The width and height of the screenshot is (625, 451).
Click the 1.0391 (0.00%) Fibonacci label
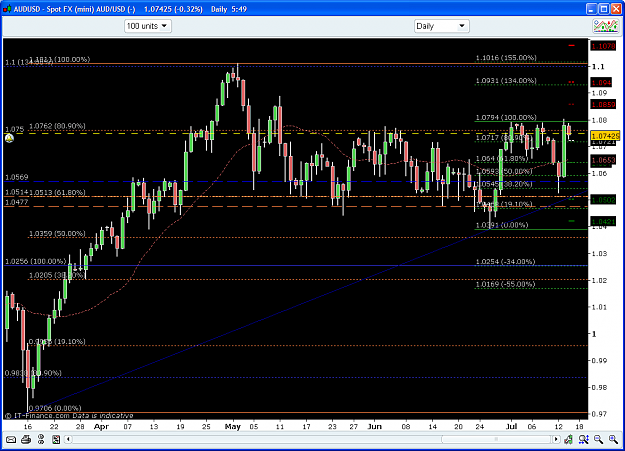pyautogui.click(x=502, y=225)
